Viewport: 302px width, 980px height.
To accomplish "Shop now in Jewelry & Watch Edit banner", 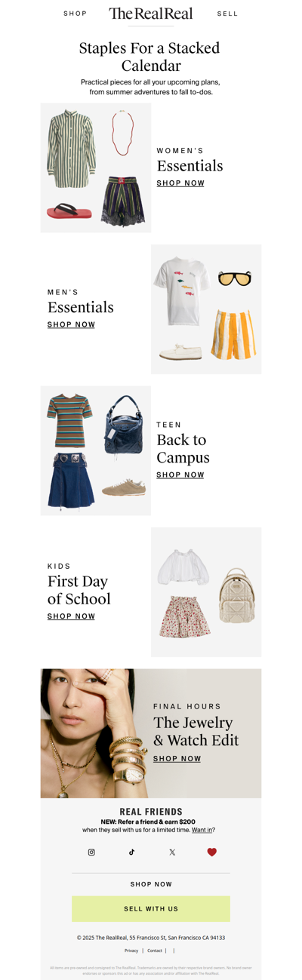I will click(x=177, y=758).
